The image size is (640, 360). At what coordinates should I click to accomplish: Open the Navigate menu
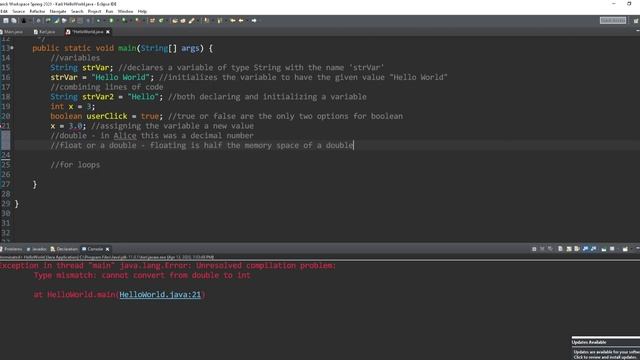(x=58, y=11)
